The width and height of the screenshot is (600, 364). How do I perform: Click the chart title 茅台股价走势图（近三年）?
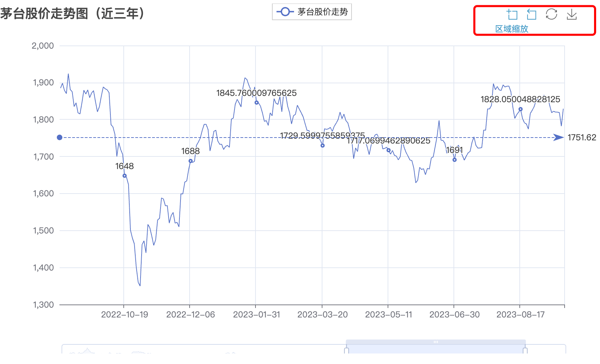click(73, 14)
